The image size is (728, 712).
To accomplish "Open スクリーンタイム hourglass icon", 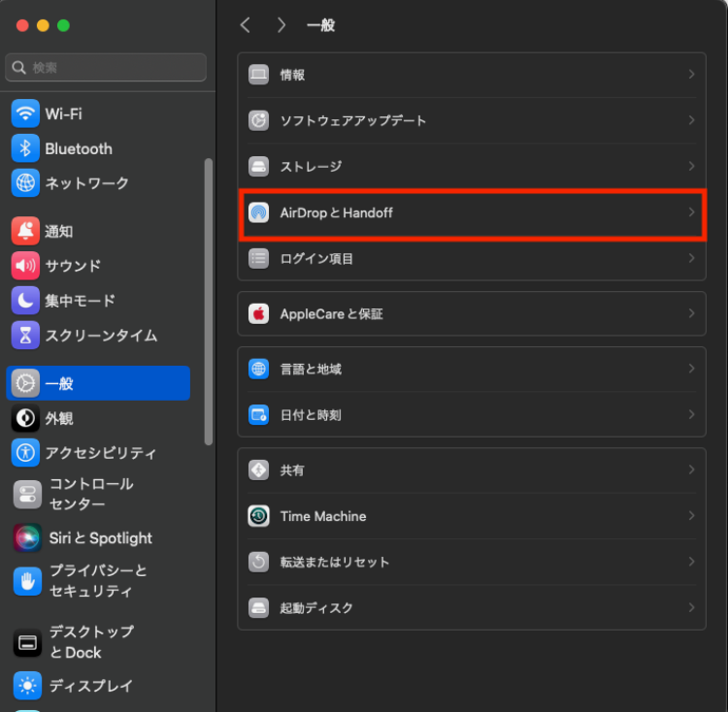I will click(25, 335).
